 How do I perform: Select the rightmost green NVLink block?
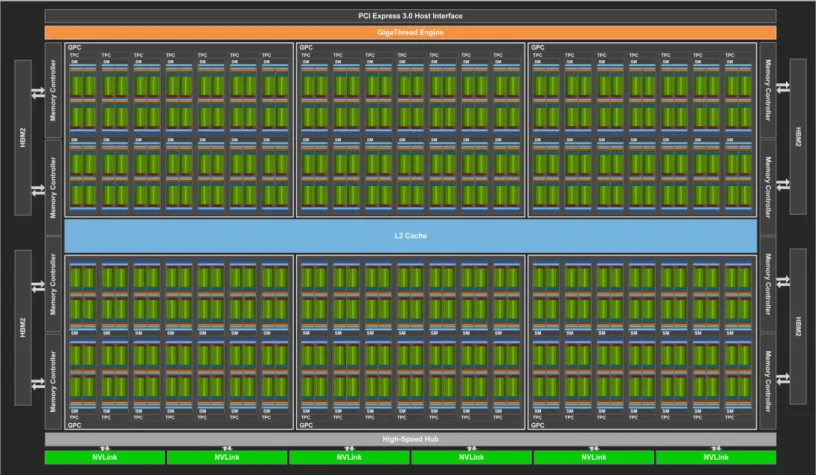[716, 457]
